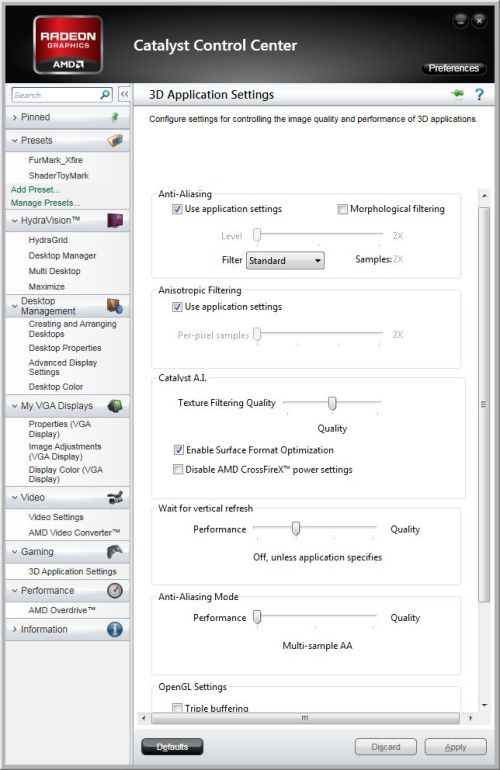The width and height of the screenshot is (500, 770).
Task: Click the Apply button
Action: [455, 746]
